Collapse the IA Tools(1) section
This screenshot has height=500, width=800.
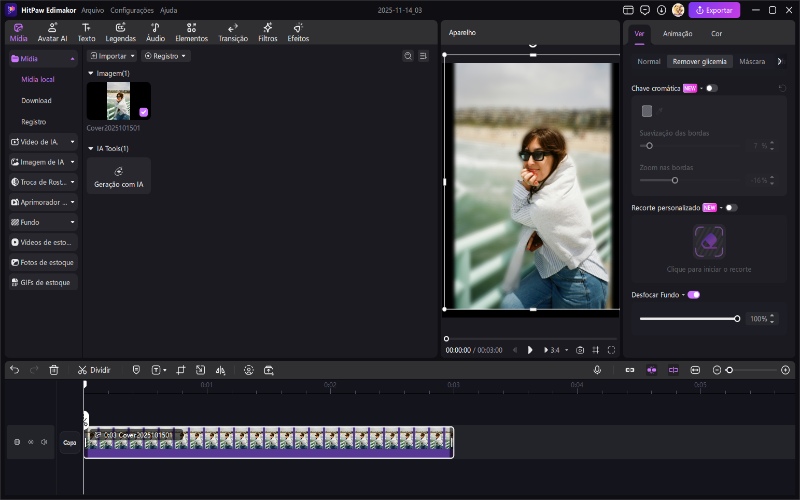pyautogui.click(x=91, y=148)
